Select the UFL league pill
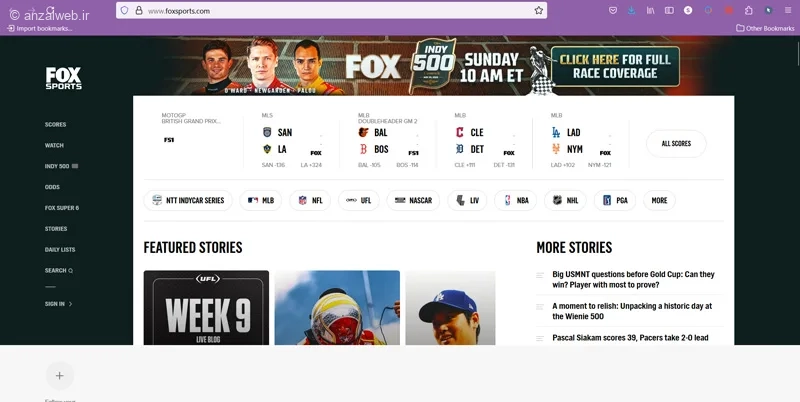Image resolution: width=800 pixels, height=402 pixels. pos(359,200)
